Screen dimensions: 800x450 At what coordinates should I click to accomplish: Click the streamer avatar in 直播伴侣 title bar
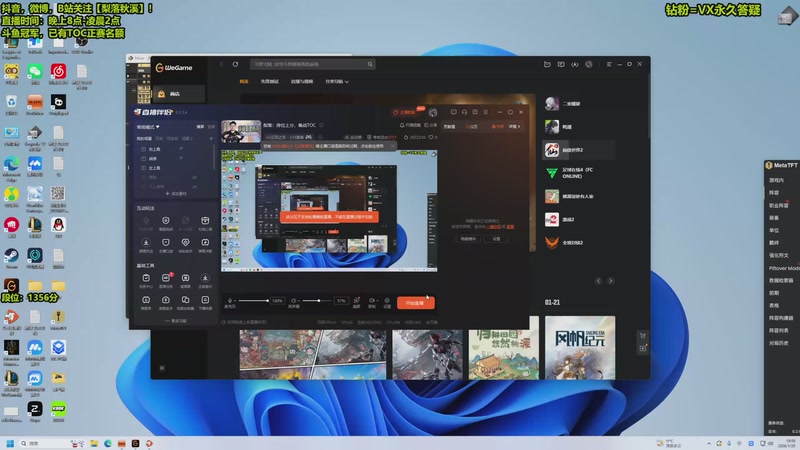tap(433, 112)
